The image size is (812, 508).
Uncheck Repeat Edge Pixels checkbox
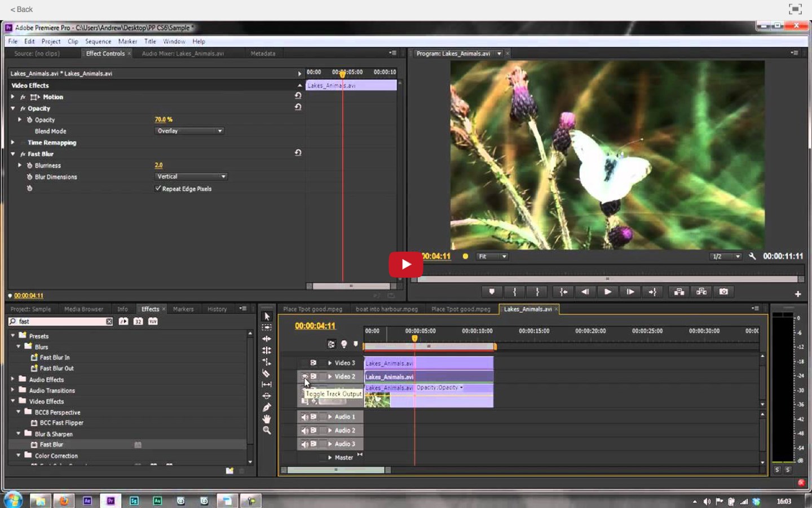coord(158,189)
